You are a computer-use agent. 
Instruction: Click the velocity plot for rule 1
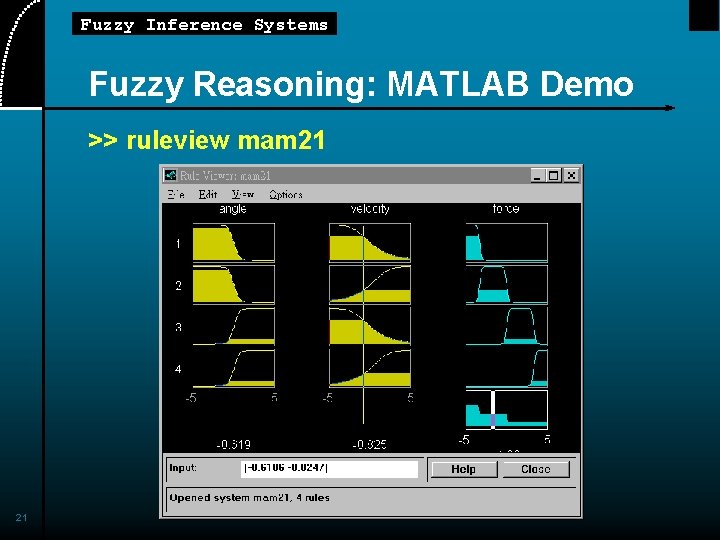click(370, 242)
